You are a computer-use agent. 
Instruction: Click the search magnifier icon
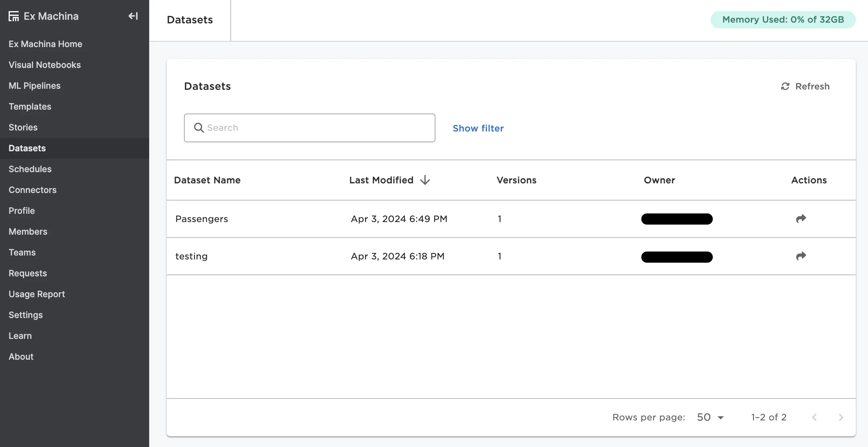click(199, 128)
